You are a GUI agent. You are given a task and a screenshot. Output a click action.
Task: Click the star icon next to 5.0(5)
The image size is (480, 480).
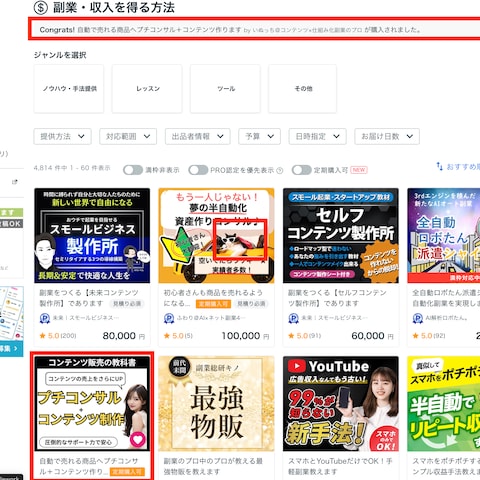(x=167, y=336)
